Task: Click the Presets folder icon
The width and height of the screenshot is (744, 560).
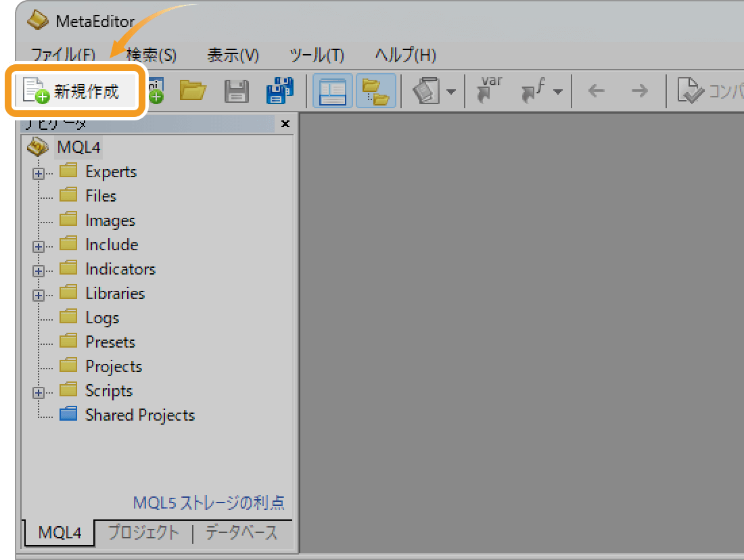Action: click(68, 340)
